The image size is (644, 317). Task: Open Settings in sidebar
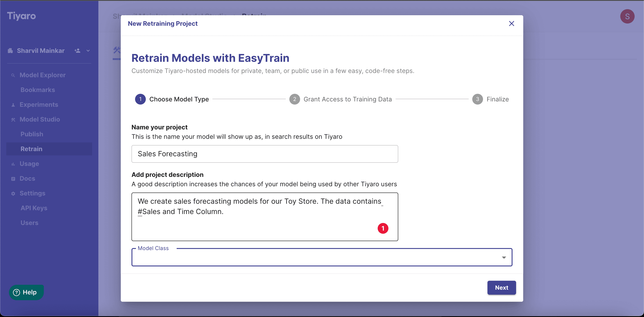32,193
